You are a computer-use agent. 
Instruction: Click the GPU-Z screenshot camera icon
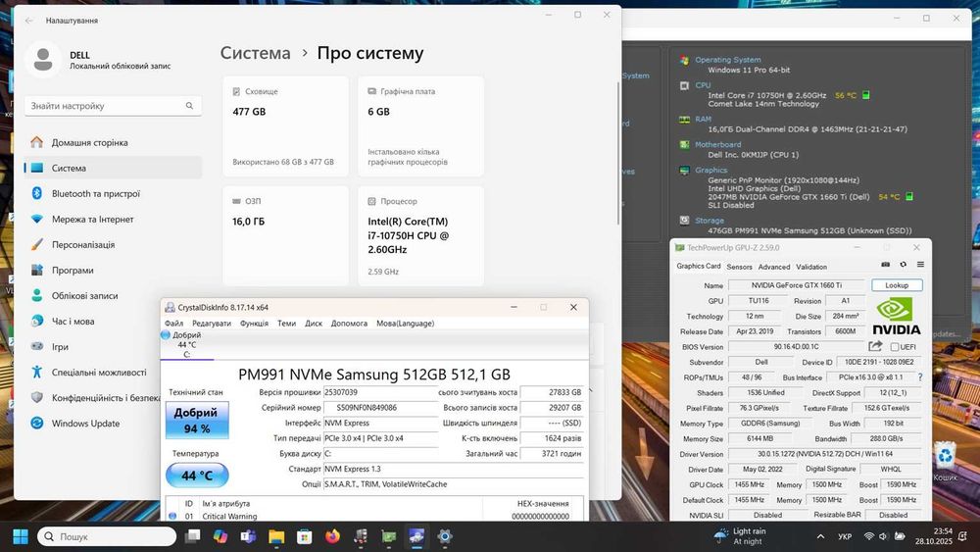(x=885, y=265)
